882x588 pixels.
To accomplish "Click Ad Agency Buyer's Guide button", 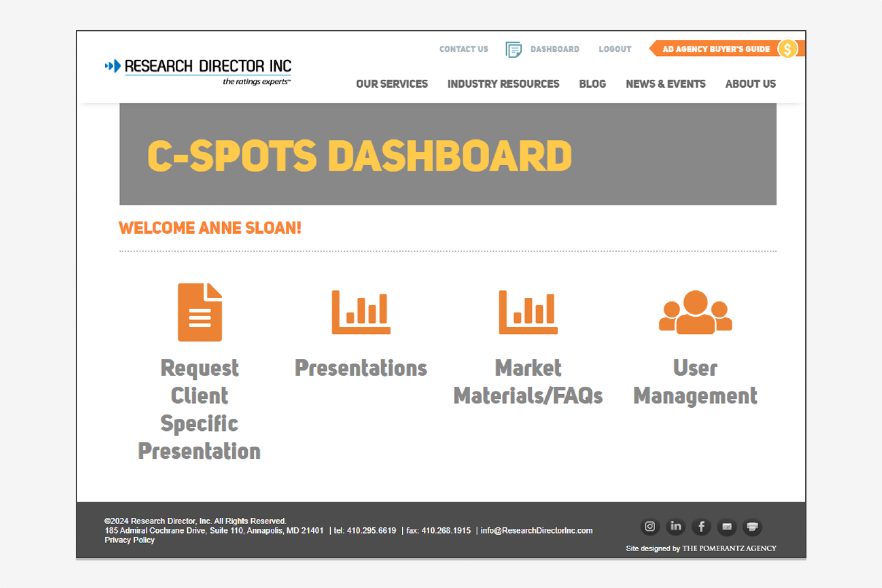I will click(x=715, y=49).
